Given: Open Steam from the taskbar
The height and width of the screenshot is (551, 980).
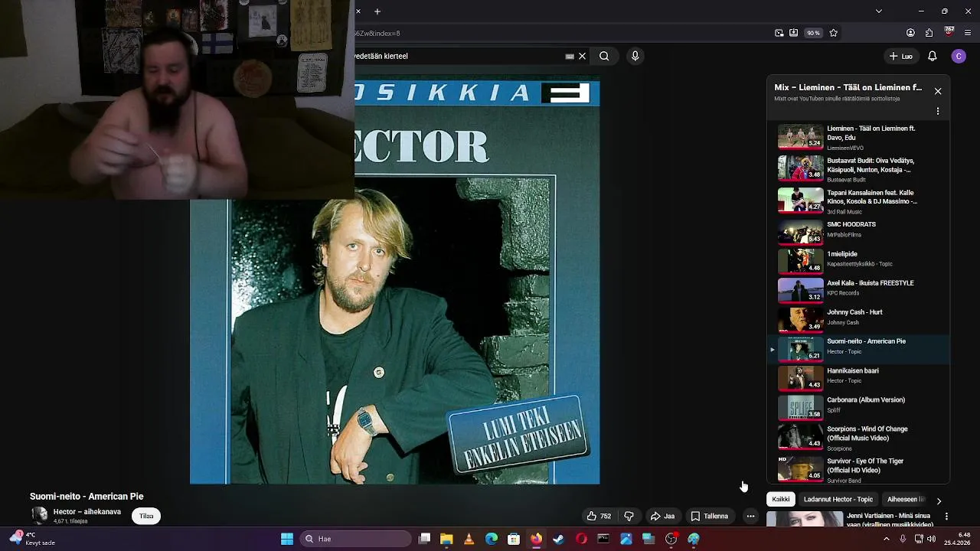Looking at the screenshot, I should 559,539.
